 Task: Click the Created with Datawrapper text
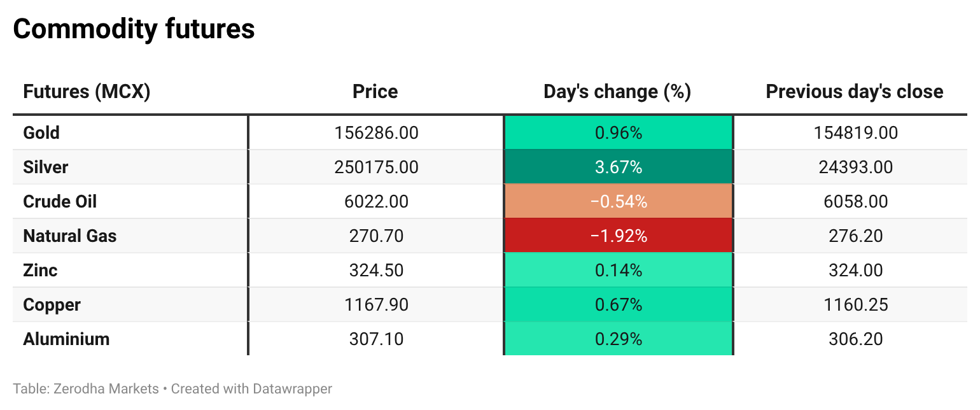(x=251, y=388)
